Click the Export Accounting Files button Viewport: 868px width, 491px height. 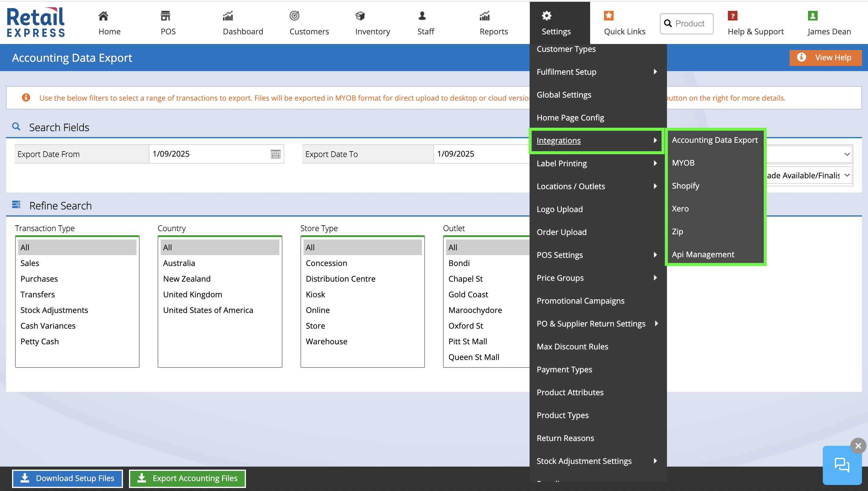187,478
